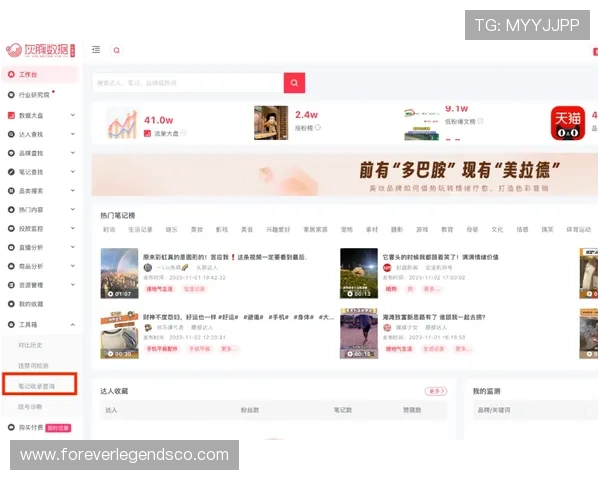Image resolution: width=600 pixels, height=480 pixels.
Task: Open the 多巴胺 美拉德 promotional banner
Action: click(345, 175)
